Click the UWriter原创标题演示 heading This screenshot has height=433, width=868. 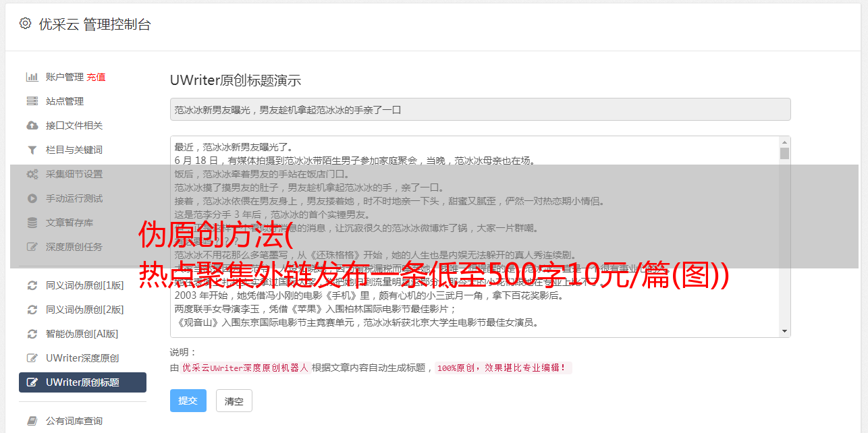236,80
